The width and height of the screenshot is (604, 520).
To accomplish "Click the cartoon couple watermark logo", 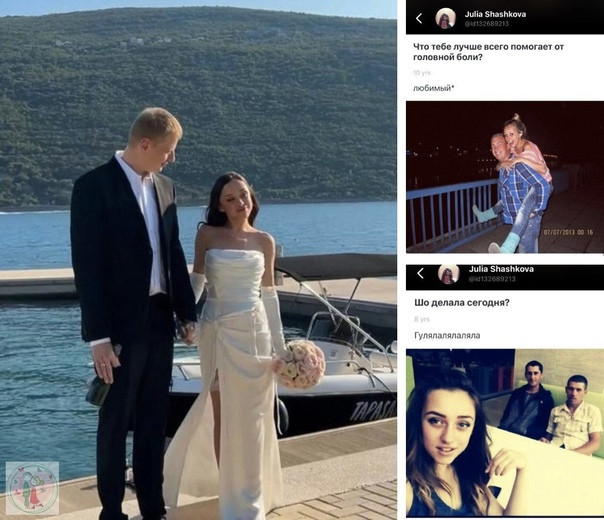I will 32,488.
